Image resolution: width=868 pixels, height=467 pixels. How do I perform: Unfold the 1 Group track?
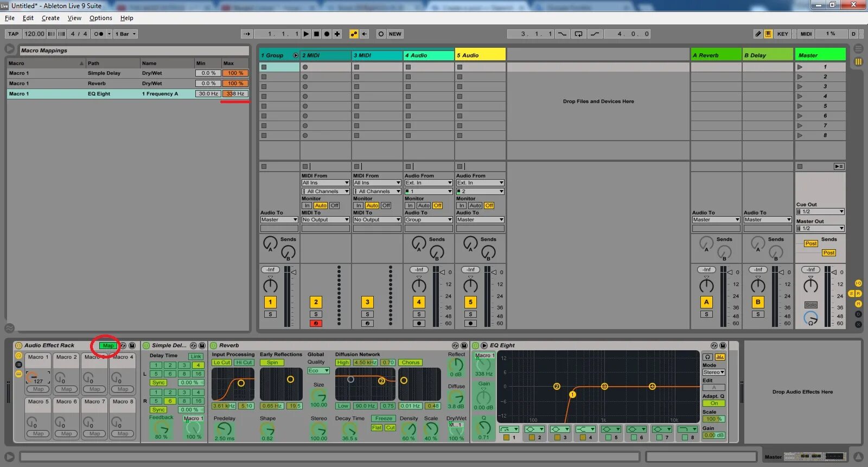tap(296, 55)
